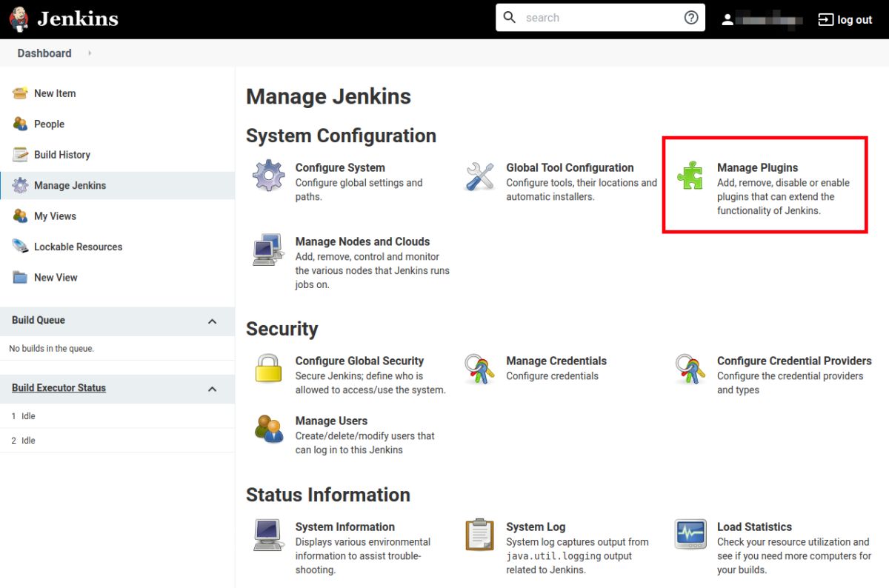Screen dimensions: 889x588
Task: Click the green Manage Plugins puzzle icon
Action: pos(690,176)
